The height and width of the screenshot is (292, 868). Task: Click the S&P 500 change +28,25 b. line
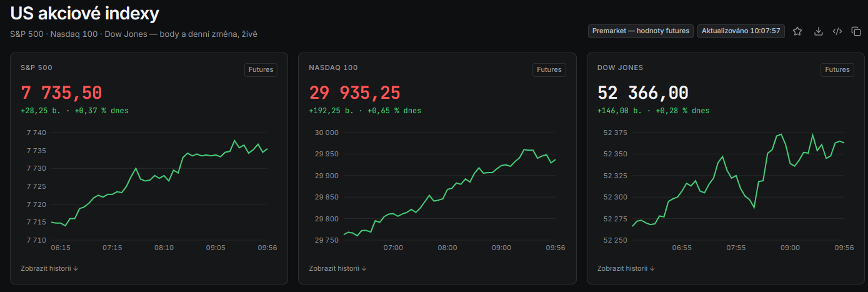(75, 111)
